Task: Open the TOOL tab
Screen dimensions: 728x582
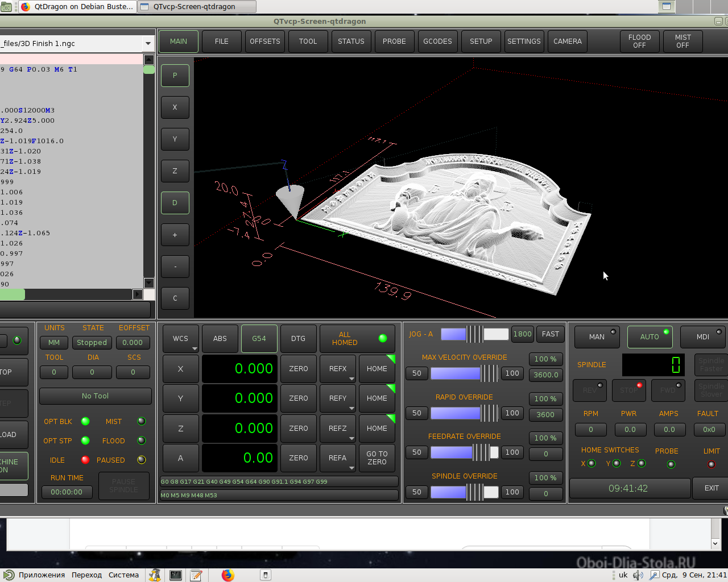Action: coord(308,41)
